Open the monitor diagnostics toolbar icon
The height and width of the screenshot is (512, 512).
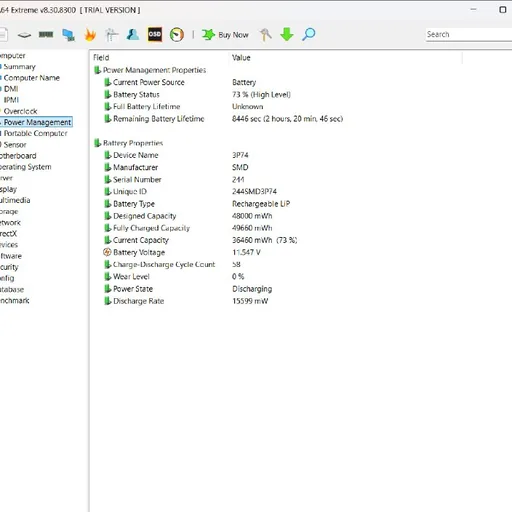point(112,35)
